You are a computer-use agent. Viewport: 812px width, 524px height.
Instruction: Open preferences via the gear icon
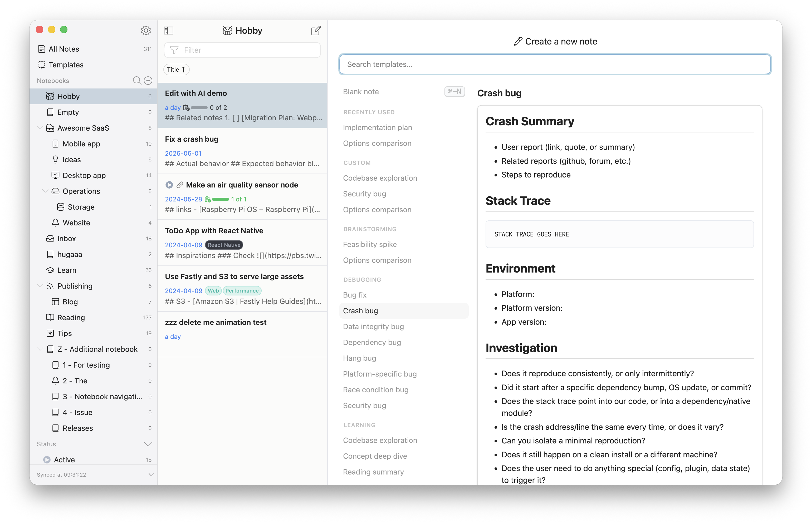pyautogui.click(x=146, y=31)
